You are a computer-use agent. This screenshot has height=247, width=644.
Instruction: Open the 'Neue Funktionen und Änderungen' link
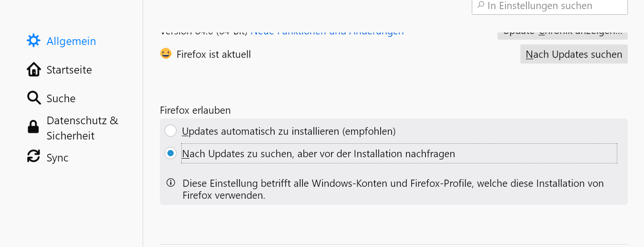click(x=327, y=33)
